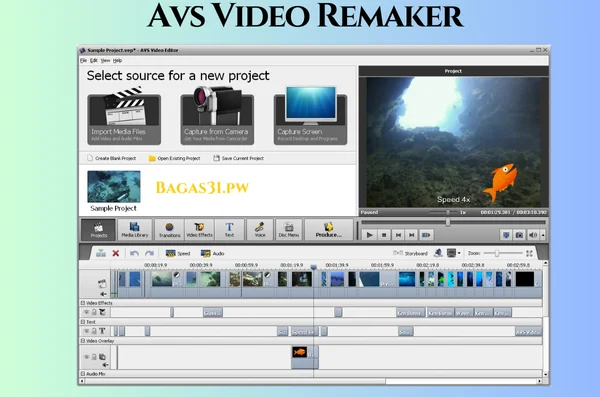Jump to previous frame in preview
600x397 pixels.
(398, 235)
